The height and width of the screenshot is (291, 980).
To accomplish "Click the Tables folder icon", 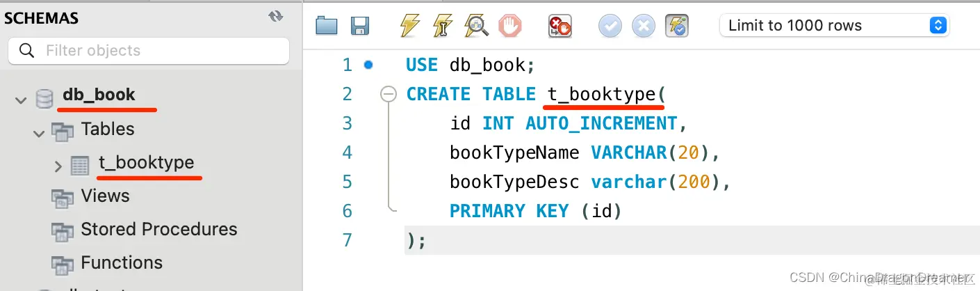I will point(63,132).
